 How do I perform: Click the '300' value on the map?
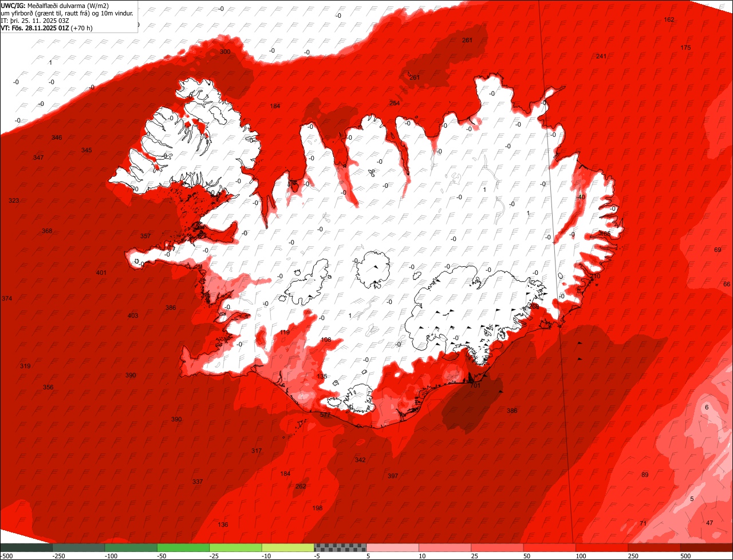(x=225, y=52)
